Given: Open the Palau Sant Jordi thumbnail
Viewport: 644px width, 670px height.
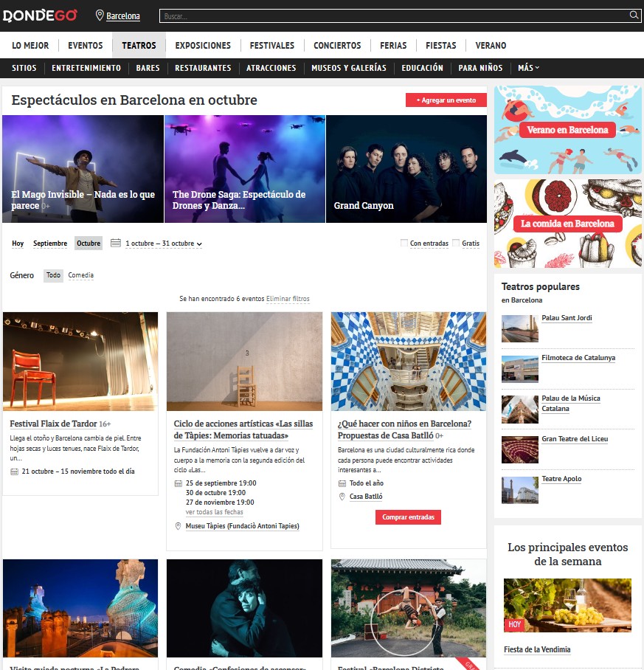Looking at the screenshot, I should coord(520,328).
